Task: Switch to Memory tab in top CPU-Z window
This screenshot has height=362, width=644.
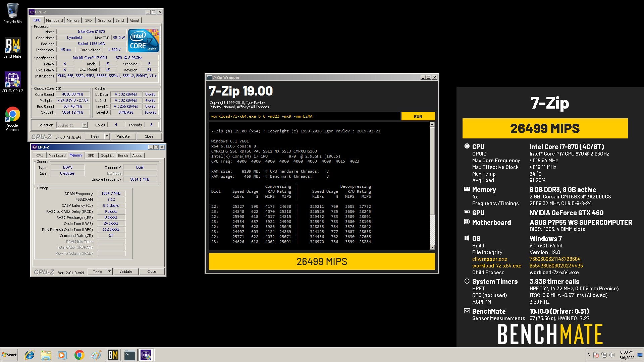Action: (73, 20)
